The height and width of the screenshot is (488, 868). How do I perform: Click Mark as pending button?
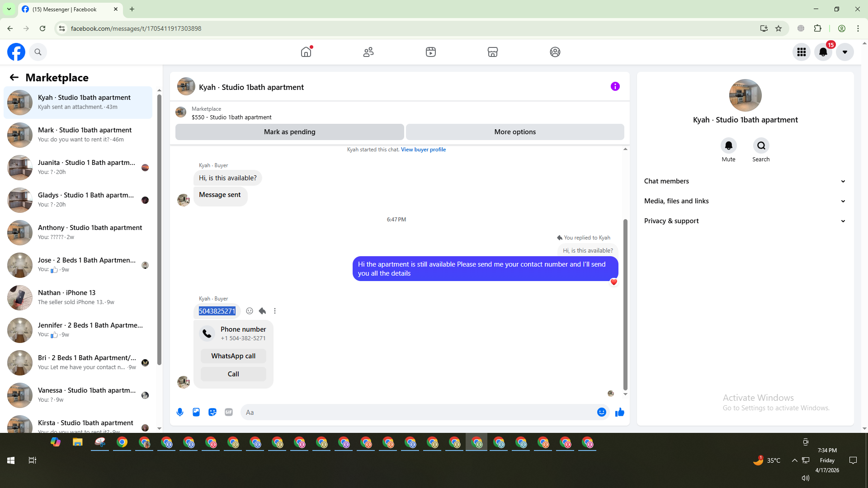click(x=289, y=132)
